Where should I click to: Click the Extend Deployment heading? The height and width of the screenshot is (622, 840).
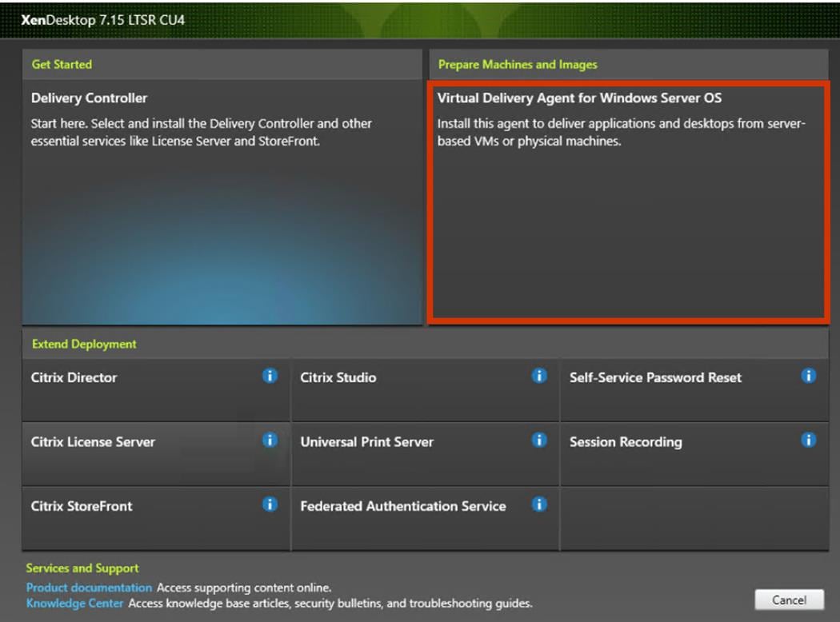pos(84,344)
